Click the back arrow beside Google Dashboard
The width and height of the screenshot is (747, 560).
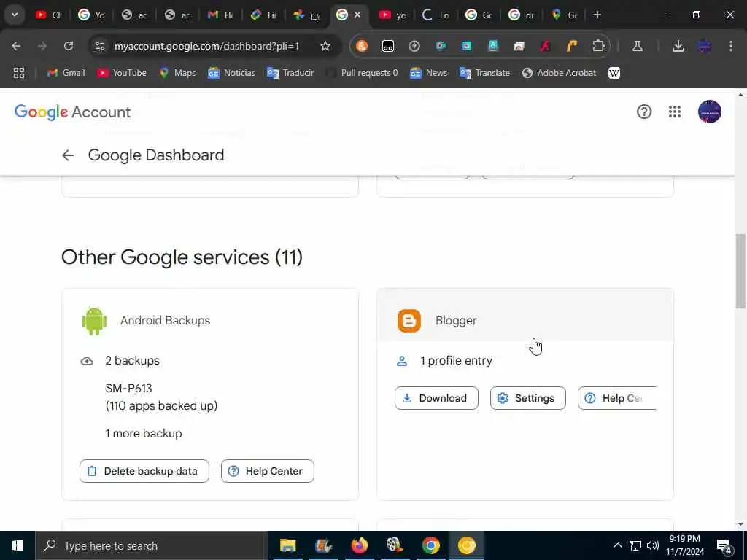(x=68, y=155)
